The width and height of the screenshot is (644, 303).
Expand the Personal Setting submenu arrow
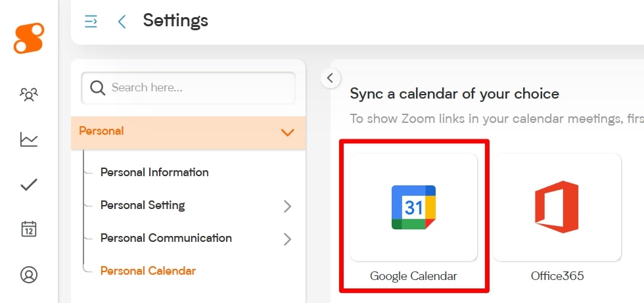point(287,206)
